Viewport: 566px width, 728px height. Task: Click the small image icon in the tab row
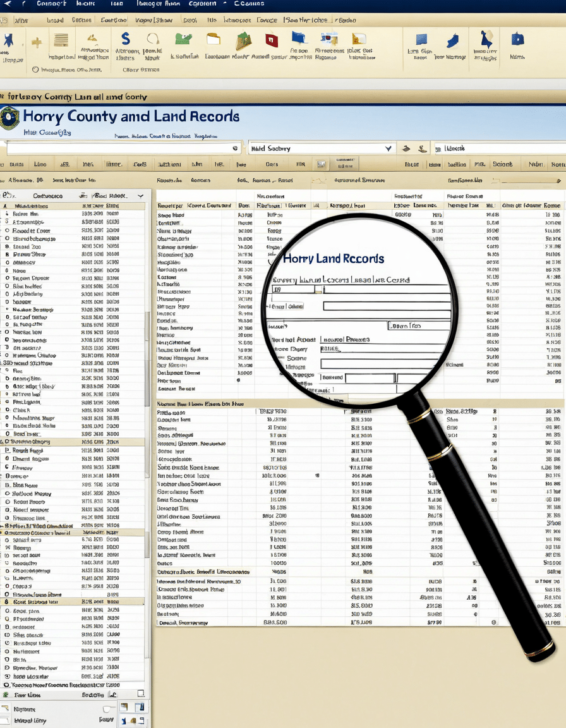click(321, 164)
